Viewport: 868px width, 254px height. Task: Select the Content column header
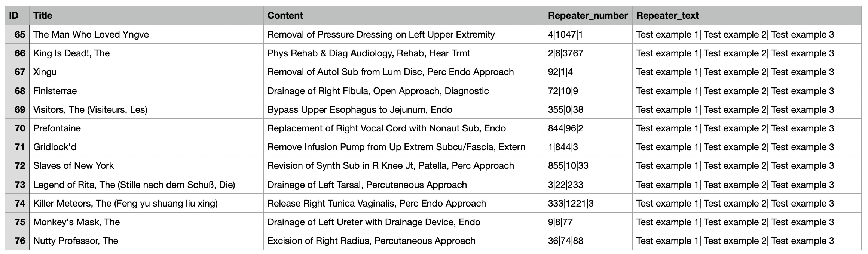tap(285, 15)
